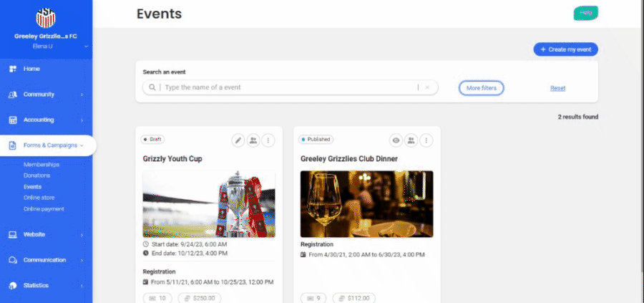
Task: Click the Published status badge
Action: [316, 140]
